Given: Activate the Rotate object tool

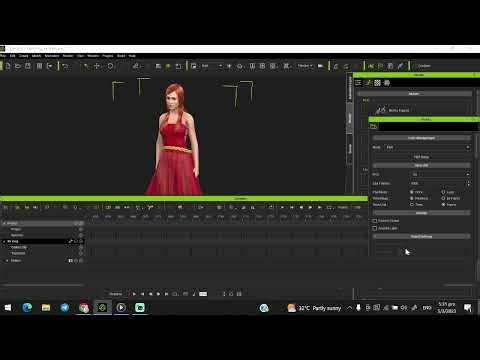Looking at the screenshot, I should coord(110,66).
